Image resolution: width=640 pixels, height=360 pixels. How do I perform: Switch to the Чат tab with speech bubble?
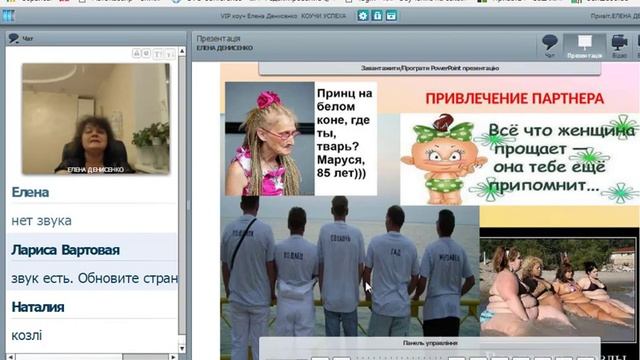[x=550, y=46]
